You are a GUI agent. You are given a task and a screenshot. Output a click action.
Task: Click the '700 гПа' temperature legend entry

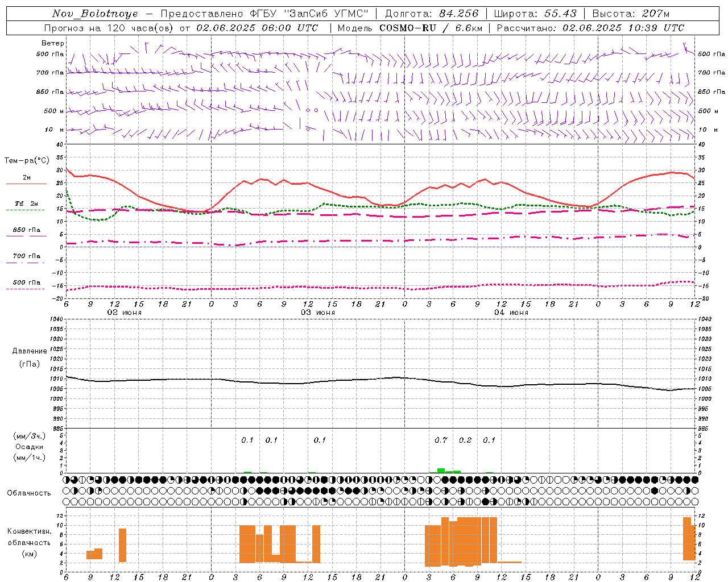(x=27, y=256)
